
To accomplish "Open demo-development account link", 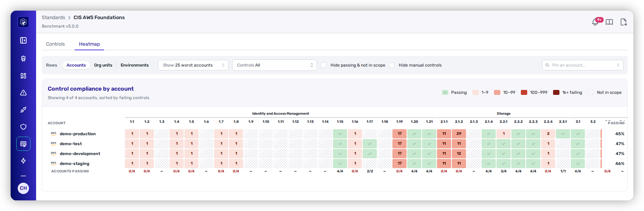I will 80,154.
